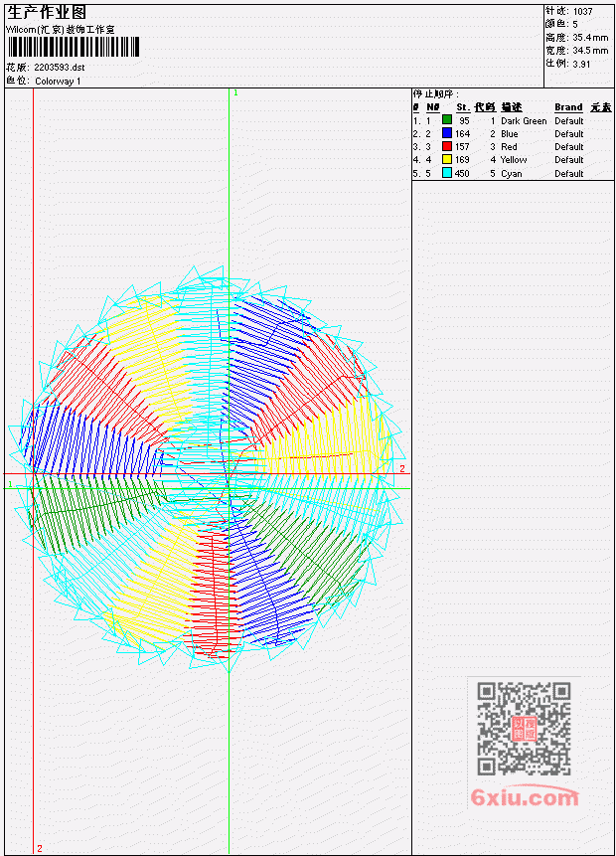Select the file name 2203593.dst

click(x=59, y=68)
